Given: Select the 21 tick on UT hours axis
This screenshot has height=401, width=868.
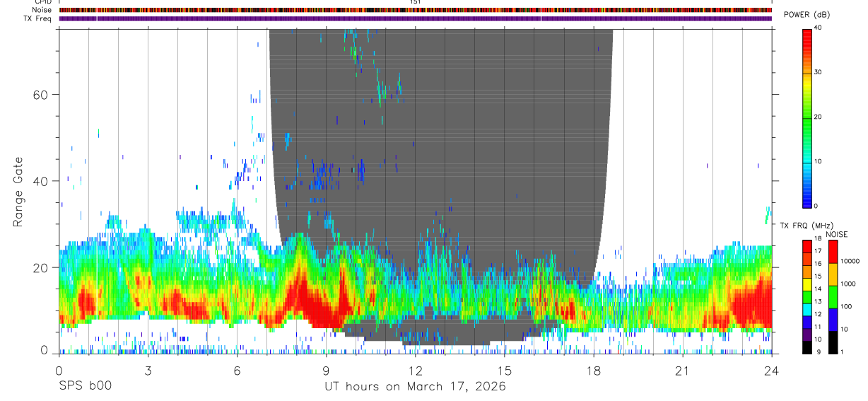Looking at the screenshot, I should pos(682,371).
